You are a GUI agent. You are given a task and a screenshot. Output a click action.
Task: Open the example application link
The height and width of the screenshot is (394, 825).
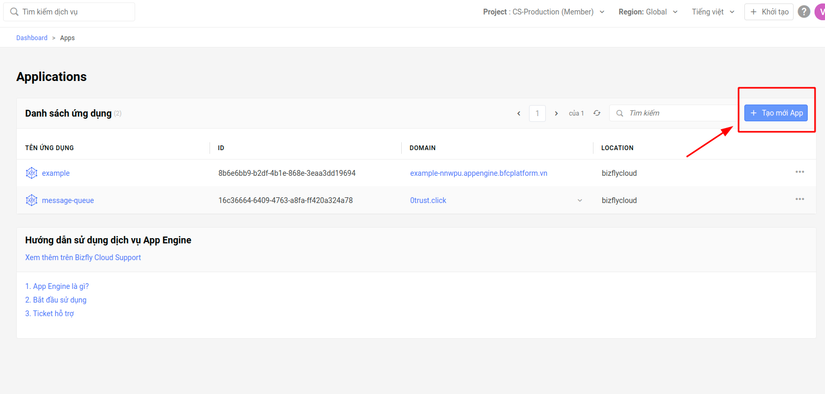(56, 173)
